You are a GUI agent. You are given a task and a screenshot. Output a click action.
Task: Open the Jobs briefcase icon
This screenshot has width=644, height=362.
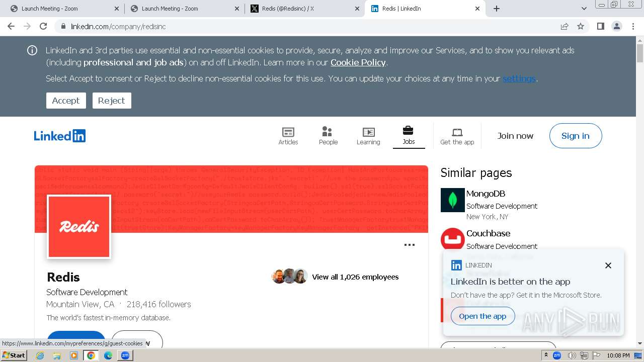click(409, 136)
